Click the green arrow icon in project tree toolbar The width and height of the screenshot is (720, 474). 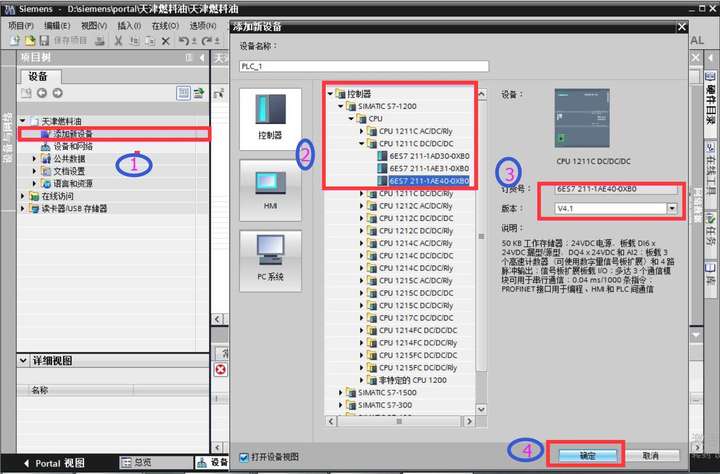(x=199, y=93)
